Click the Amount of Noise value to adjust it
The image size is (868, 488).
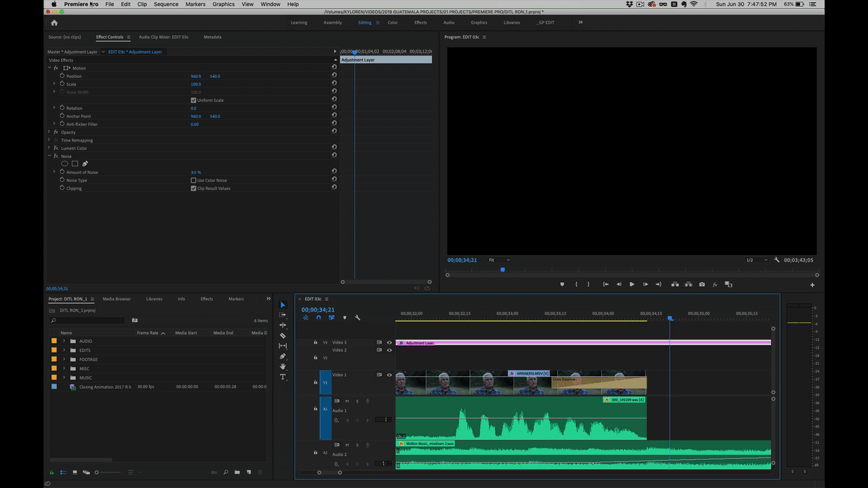point(195,171)
